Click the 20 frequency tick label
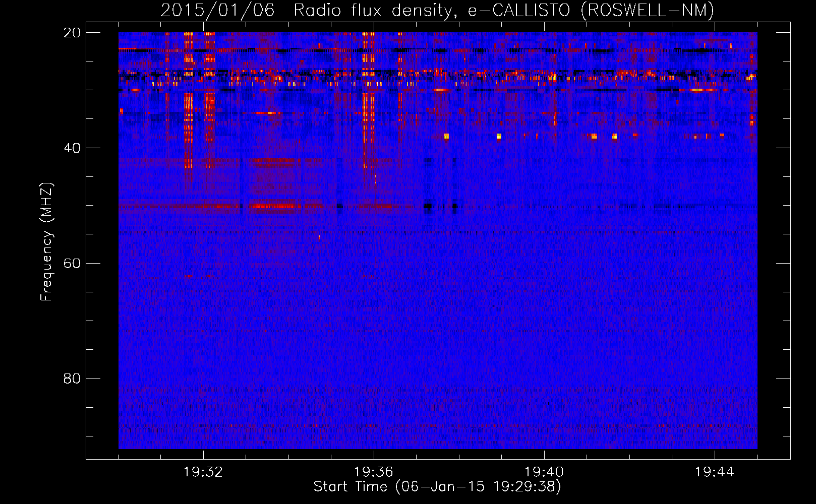 [72, 33]
